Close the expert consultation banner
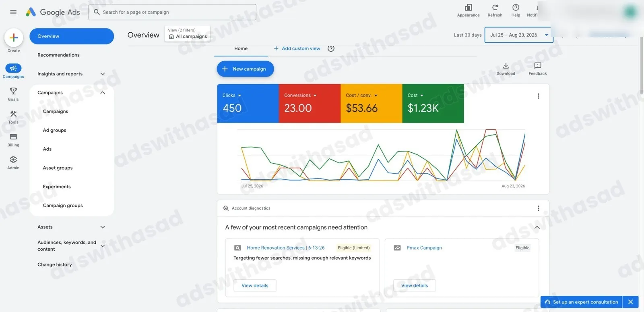644x312 pixels. tap(630, 302)
